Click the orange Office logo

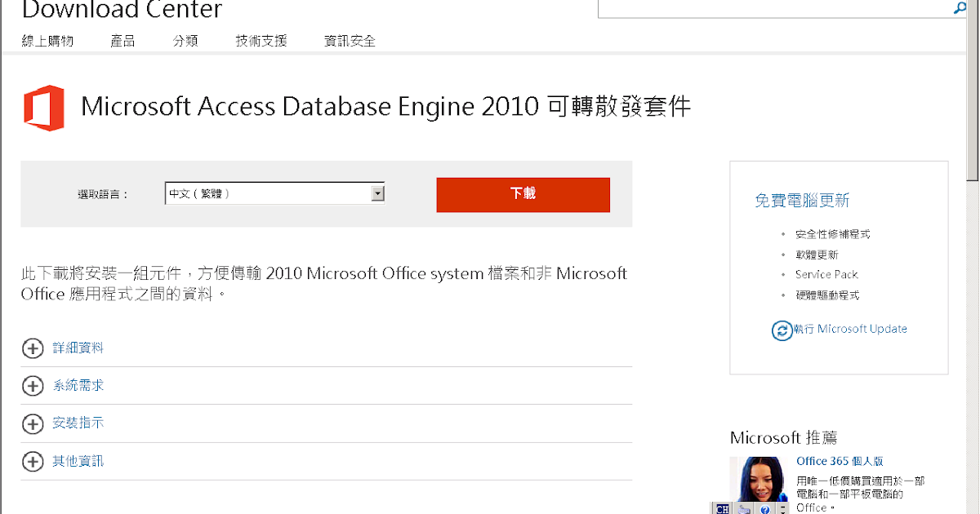pyautogui.click(x=44, y=108)
